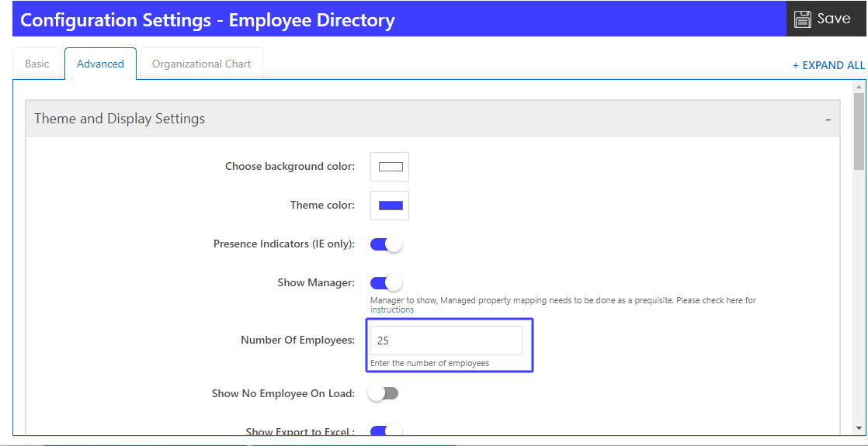Click the Number Of Employees label text
868x446 pixels.
click(x=297, y=341)
